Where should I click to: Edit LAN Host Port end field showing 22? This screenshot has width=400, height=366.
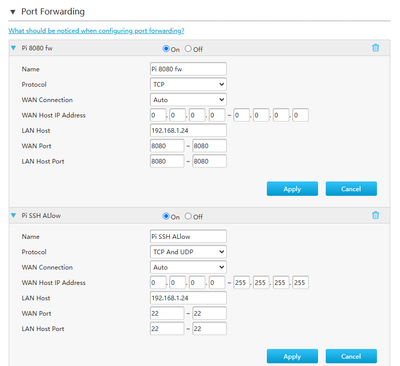click(210, 328)
